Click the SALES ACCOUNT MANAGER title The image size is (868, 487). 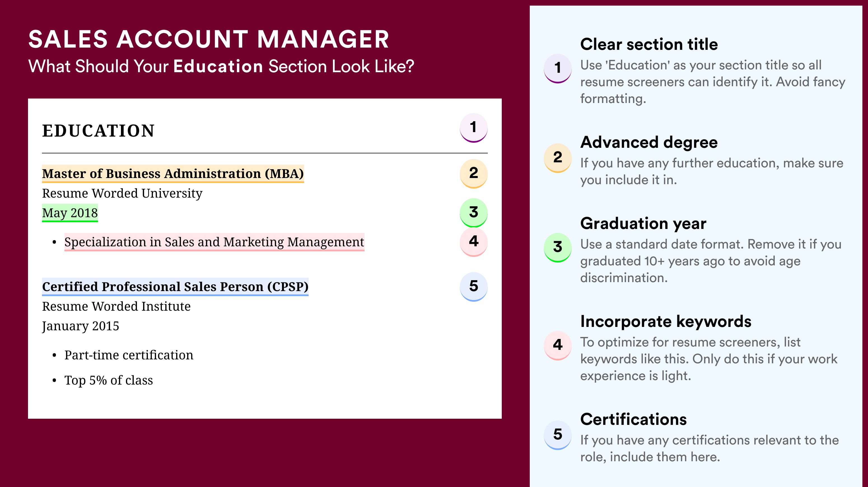click(209, 39)
